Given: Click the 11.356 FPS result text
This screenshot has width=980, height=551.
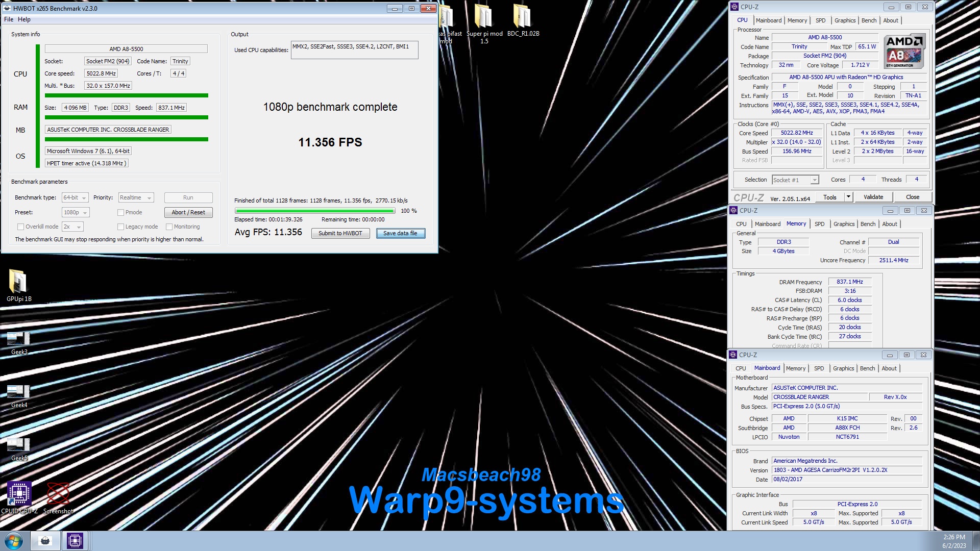Looking at the screenshot, I should pyautogui.click(x=330, y=142).
